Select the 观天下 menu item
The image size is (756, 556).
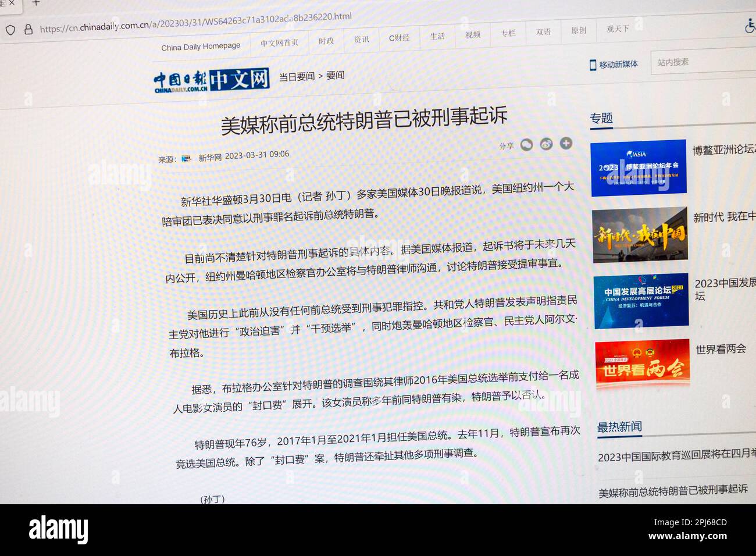click(618, 28)
